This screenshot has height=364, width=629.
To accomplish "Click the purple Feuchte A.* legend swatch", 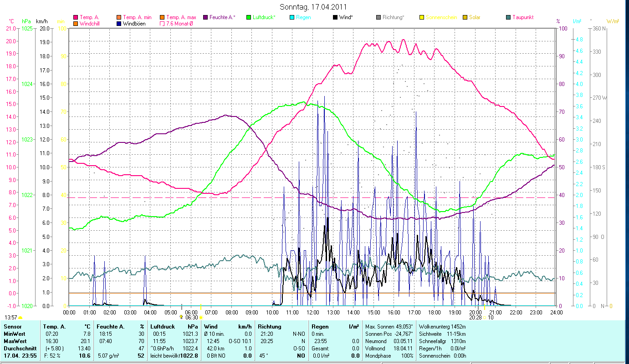I will (206, 17).
